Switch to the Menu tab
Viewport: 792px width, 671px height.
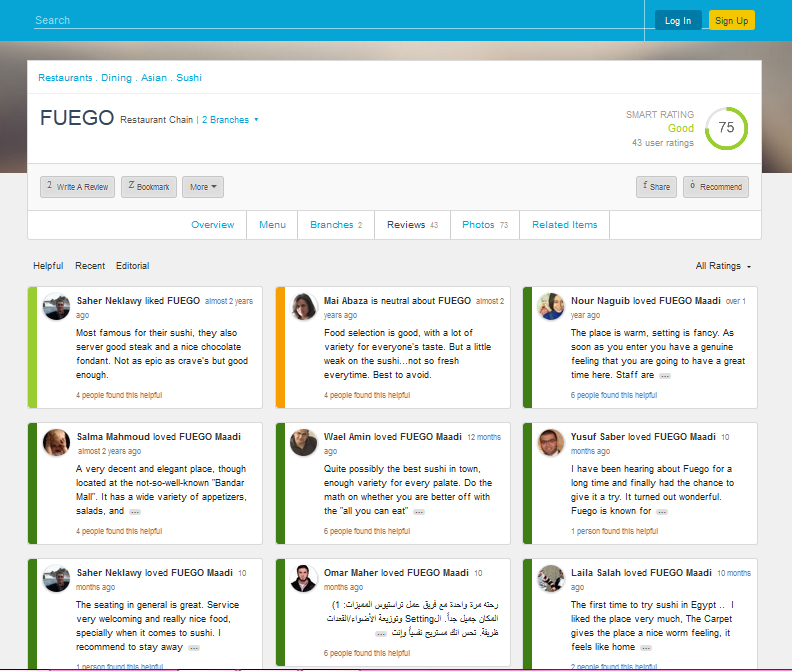(272, 225)
